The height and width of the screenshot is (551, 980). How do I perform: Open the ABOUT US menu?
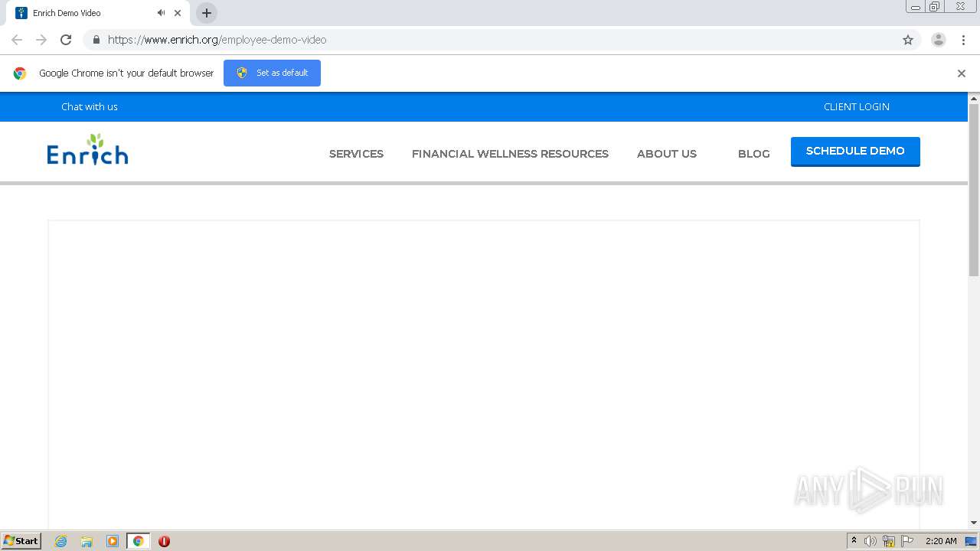coord(667,154)
